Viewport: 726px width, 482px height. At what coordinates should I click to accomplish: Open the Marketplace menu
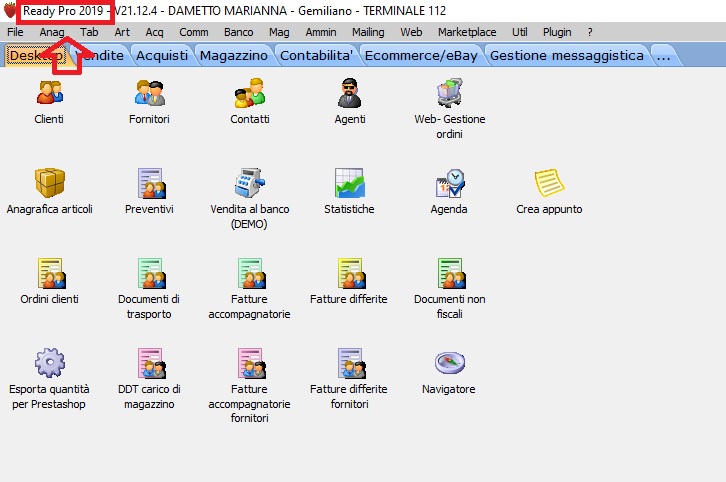(x=467, y=32)
